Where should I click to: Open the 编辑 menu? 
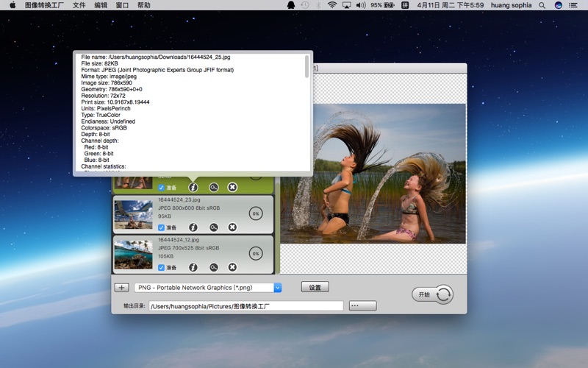[x=101, y=5]
